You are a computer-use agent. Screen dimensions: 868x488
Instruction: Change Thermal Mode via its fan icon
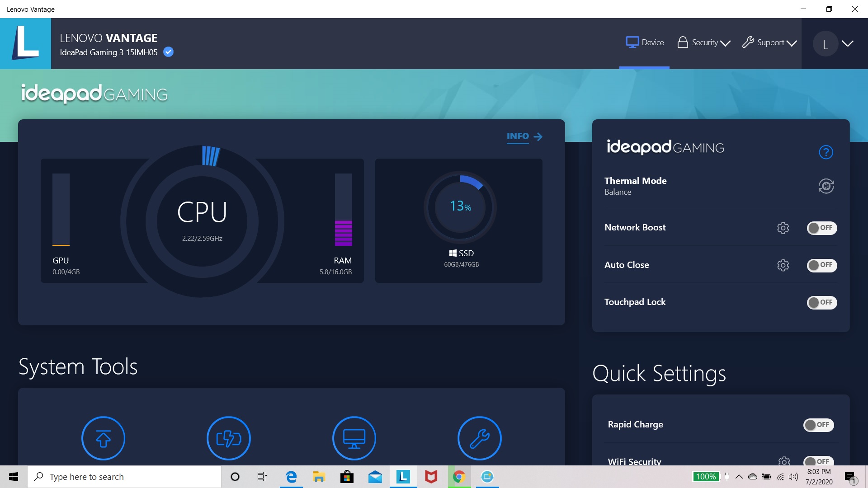point(826,186)
